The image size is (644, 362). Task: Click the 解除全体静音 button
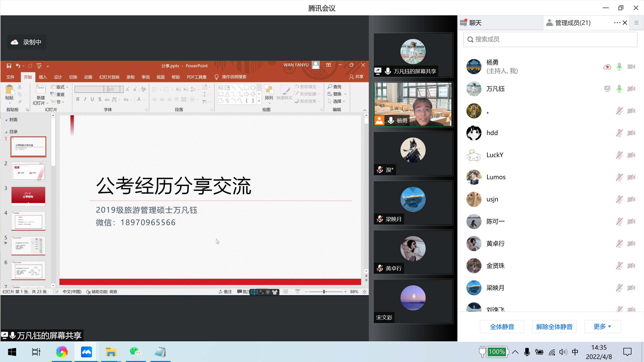coord(554,327)
